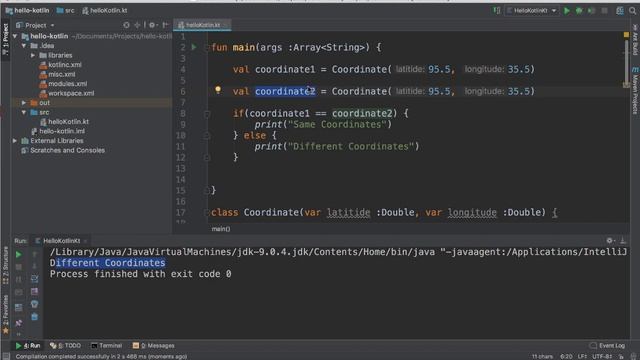Place cursor in coordinate2 on line 6
This screenshot has width=640, height=360.
285,91
